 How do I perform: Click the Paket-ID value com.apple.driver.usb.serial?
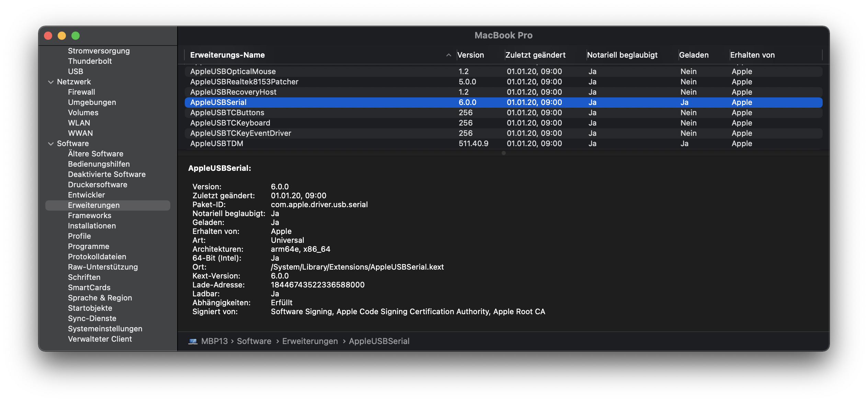(x=319, y=204)
